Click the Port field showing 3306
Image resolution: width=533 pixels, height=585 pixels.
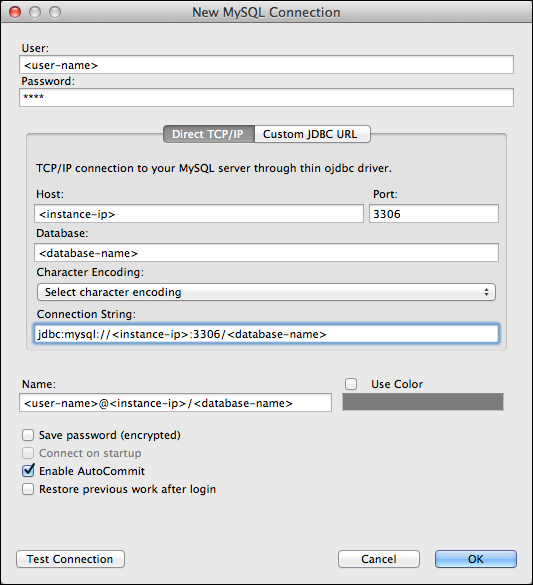(434, 214)
